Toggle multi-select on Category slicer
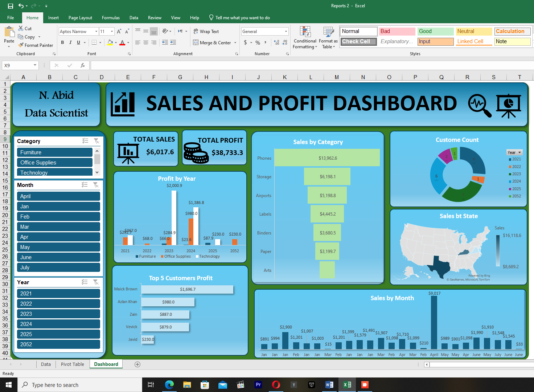This screenshot has width=534, height=392. pyautogui.click(x=85, y=141)
